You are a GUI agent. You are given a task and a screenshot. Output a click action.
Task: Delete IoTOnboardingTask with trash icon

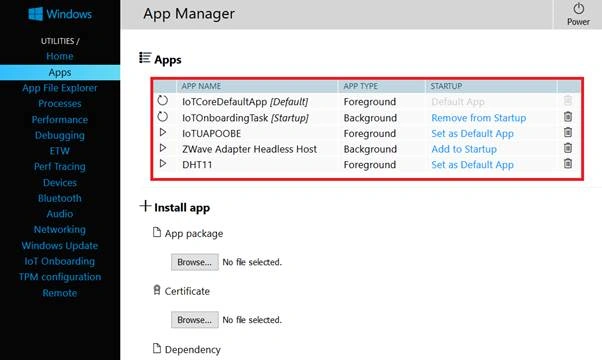567,117
